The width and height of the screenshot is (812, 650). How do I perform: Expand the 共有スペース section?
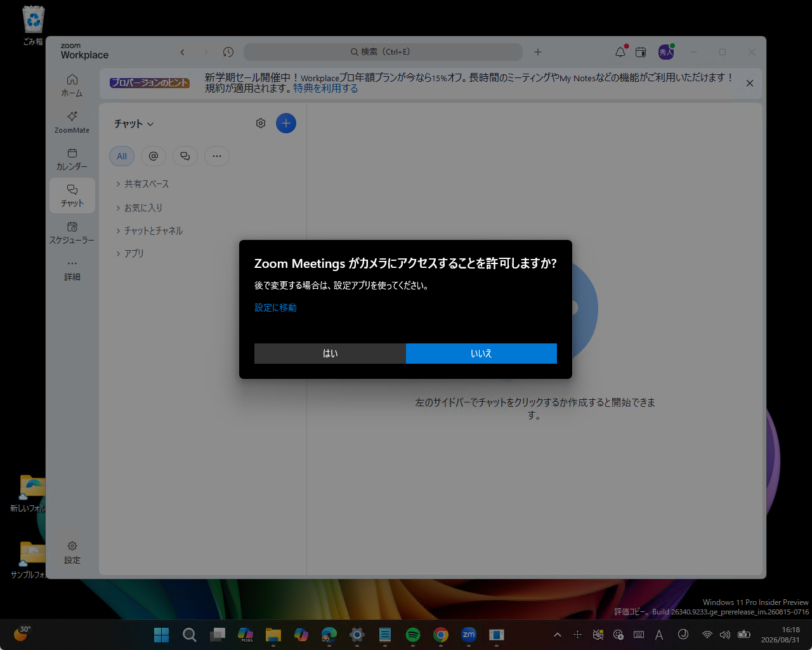[142, 184]
